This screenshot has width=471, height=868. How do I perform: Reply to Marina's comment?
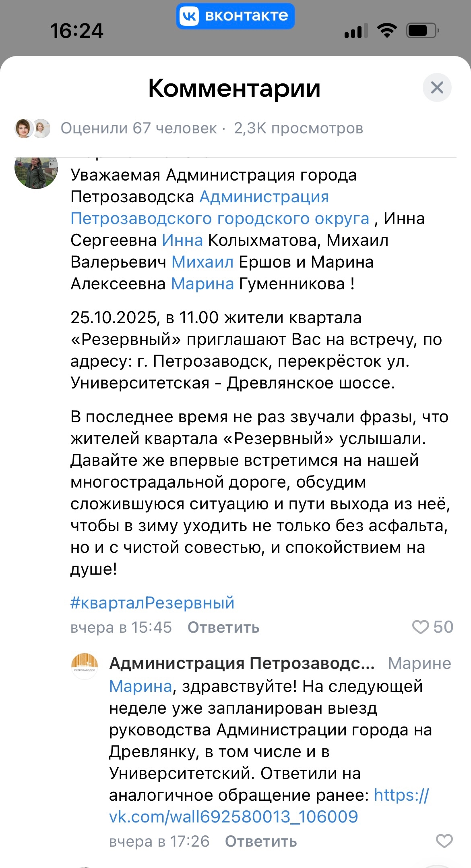tap(223, 627)
